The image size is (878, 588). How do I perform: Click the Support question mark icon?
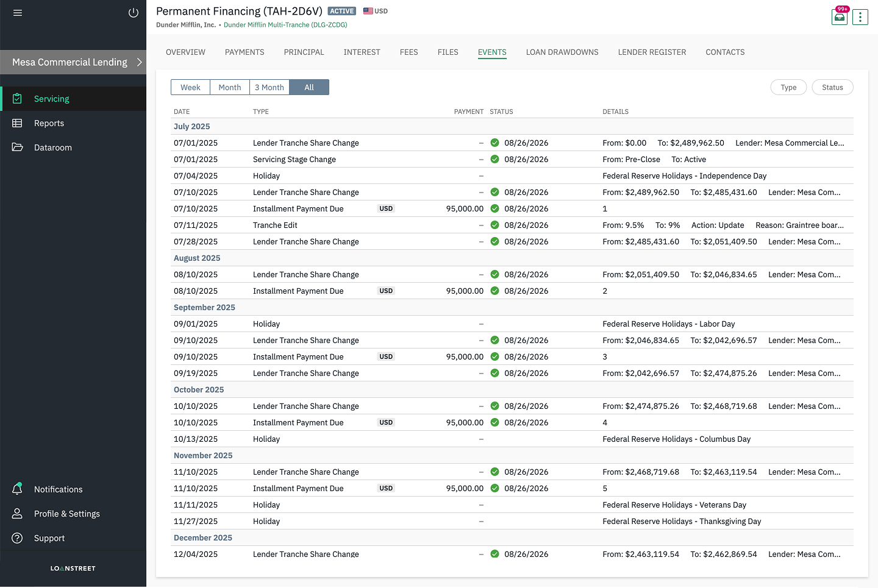pyautogui.click(x=17, y=538)
